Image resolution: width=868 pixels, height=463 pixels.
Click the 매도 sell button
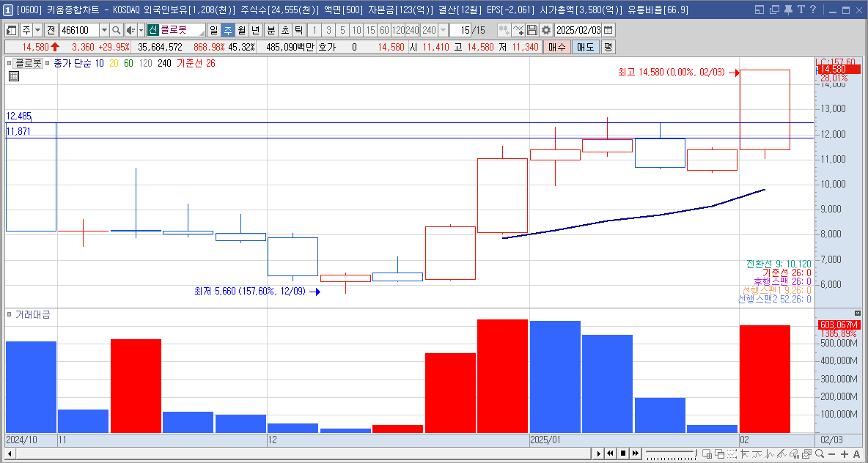pyautogui.click(x=585, y=47)
